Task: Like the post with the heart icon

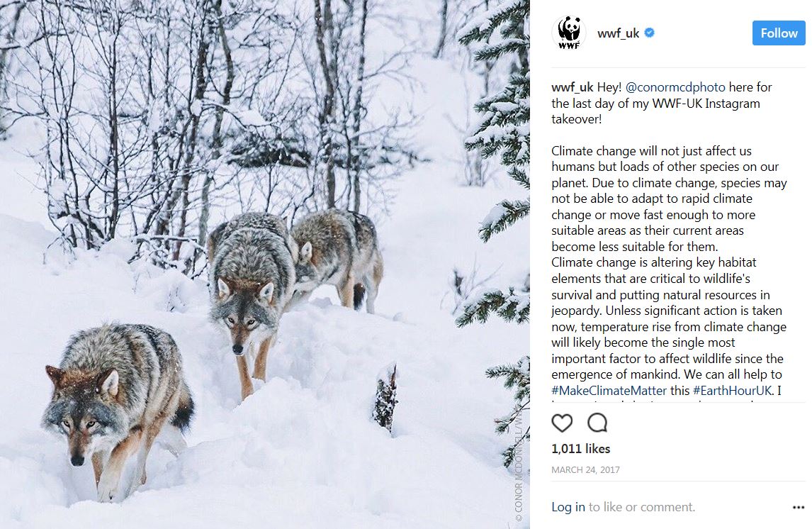Action: tap(562, 423)
